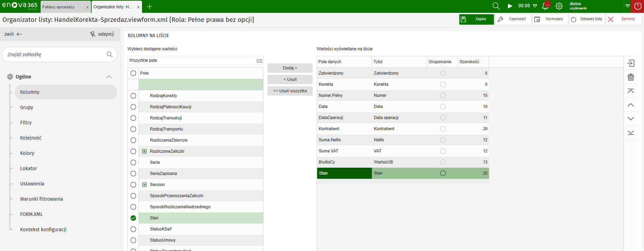Move selected column to bottom of list
Viewport: 644px width, 251px height.
[630, 133]
